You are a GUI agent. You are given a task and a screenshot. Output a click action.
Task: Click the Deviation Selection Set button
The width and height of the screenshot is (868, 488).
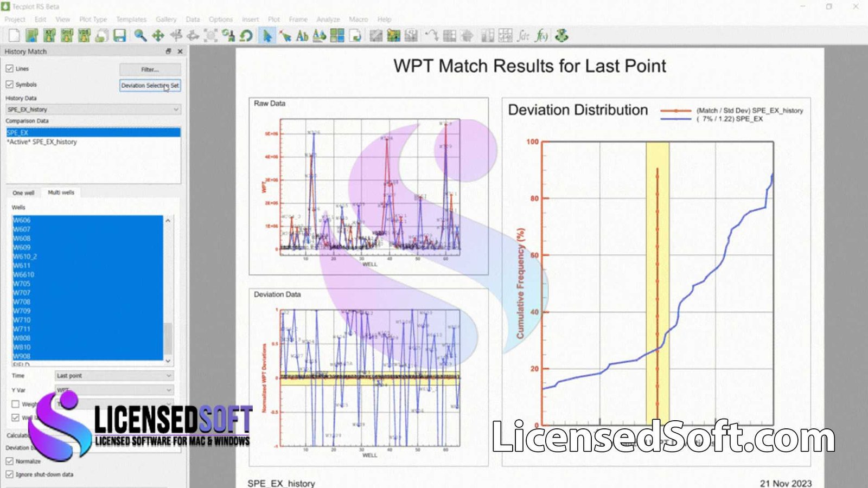[x=150, y=86]
